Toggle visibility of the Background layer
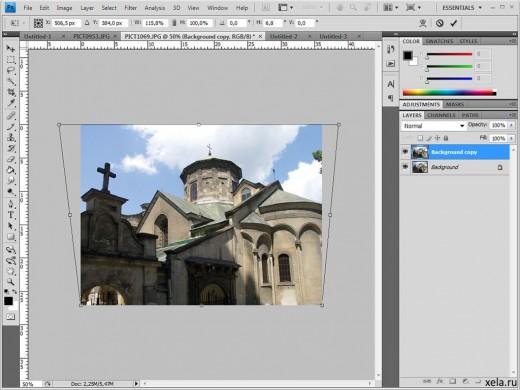This screenshot has width=520, height=390. [x=405, y=167]
